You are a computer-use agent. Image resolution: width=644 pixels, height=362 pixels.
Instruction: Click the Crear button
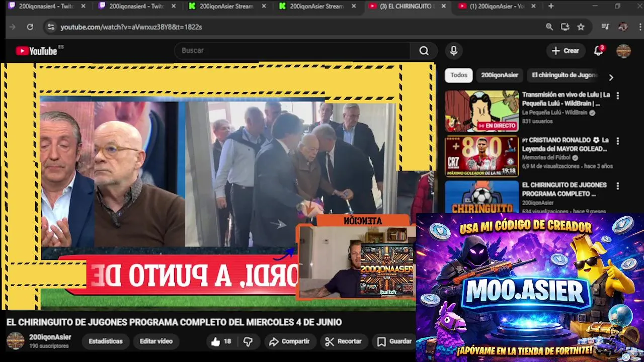coord(566,51)
